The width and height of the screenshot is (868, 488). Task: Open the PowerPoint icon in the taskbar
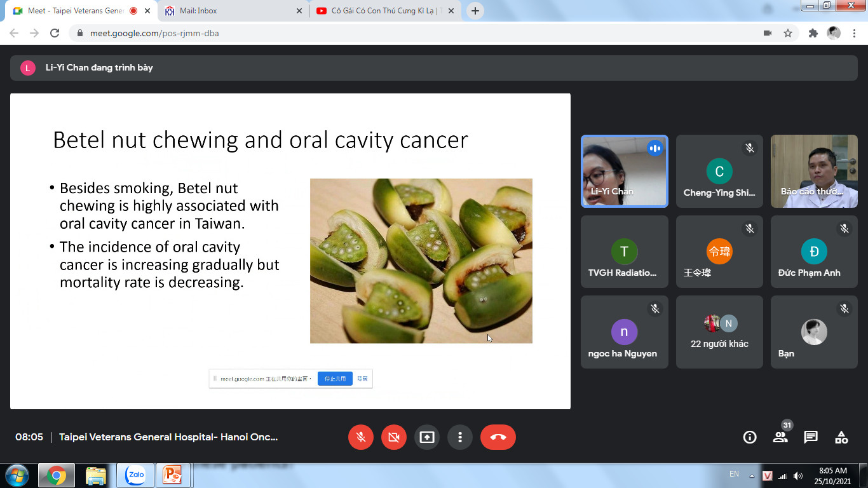pyautogui.click(x=172, y=475)
